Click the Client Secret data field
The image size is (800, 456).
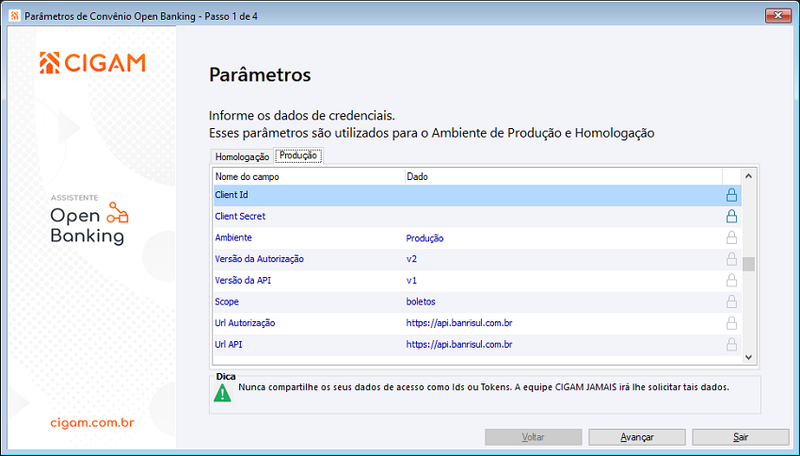563,216
